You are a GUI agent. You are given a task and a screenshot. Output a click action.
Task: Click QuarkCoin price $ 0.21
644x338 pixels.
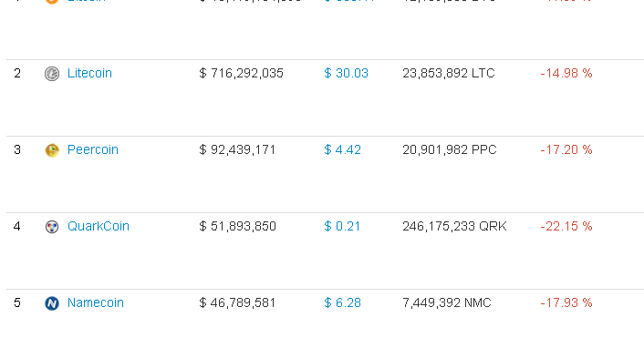pos(342,226)
